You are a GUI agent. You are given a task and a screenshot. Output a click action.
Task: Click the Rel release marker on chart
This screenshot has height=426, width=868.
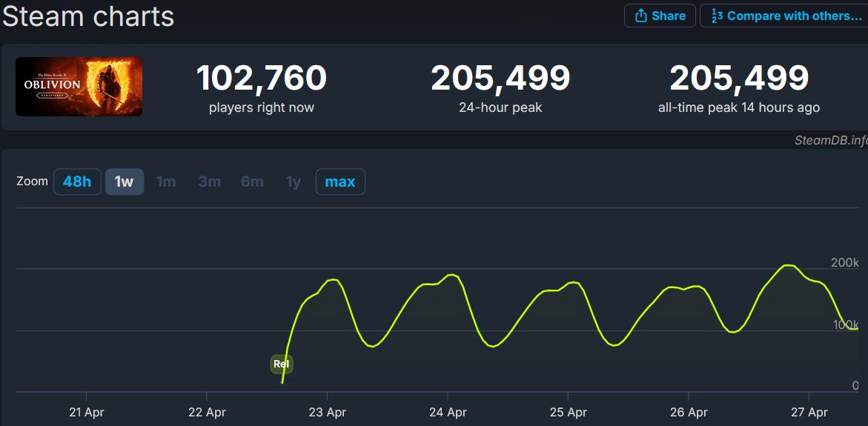coord(282,364)
